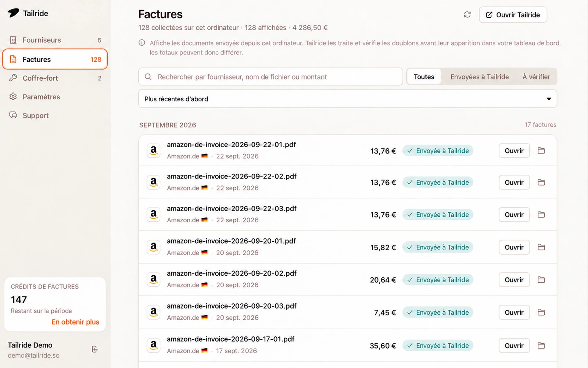Click the Paramètres gear icon
The image size is (588, 368).
(x=13, y=96)
